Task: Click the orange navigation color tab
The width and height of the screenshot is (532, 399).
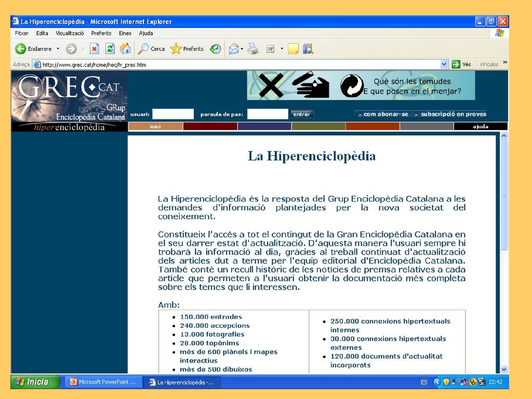Action: point(373,127)
